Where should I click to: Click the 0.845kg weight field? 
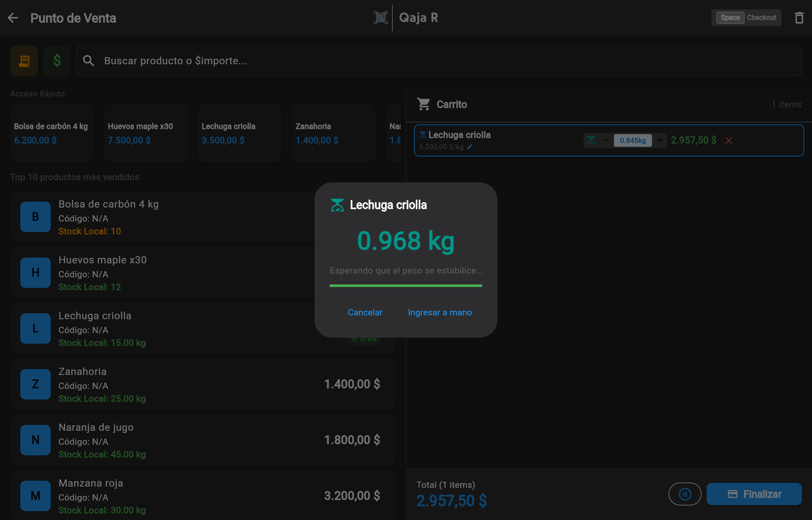pyautogui.click(x=633, y=140)
